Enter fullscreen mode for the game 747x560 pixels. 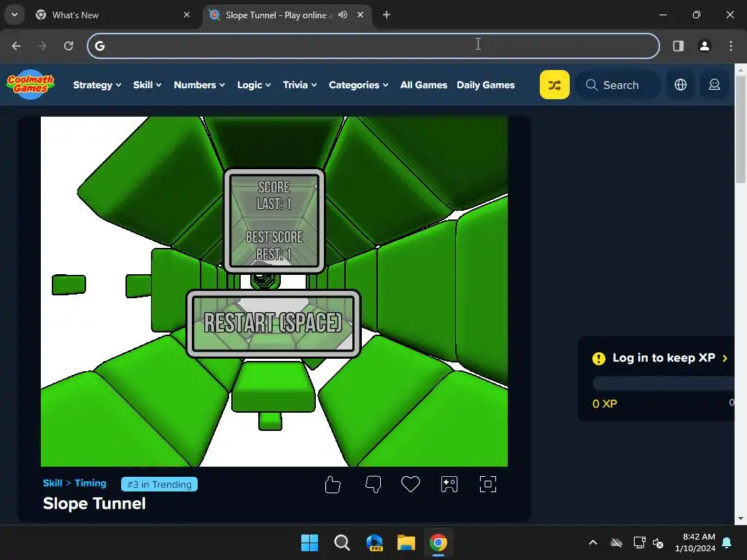point(488,484)
